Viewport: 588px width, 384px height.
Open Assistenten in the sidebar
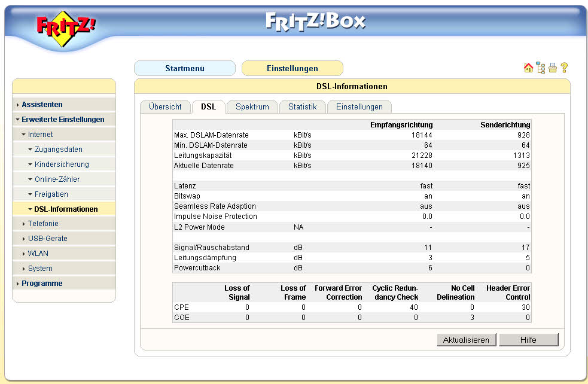(x=42, y=105)
